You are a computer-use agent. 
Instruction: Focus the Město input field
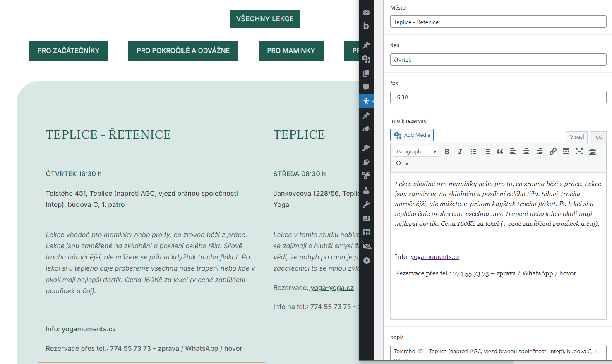[x=498, y=22]
